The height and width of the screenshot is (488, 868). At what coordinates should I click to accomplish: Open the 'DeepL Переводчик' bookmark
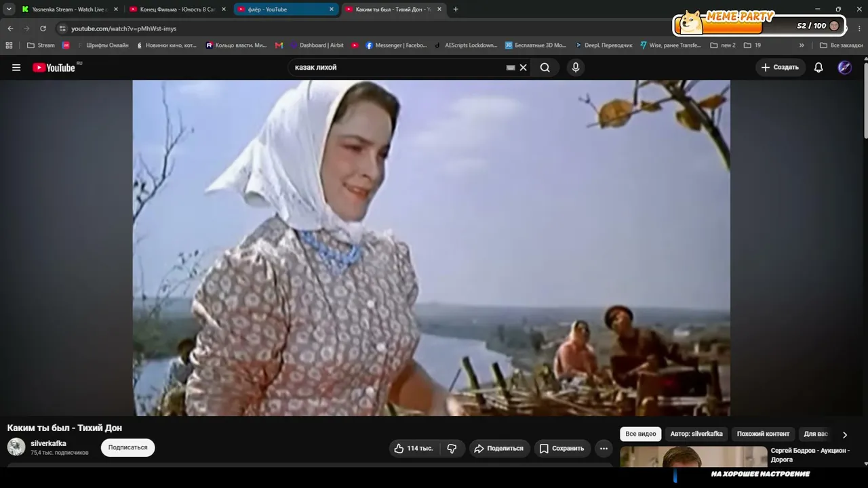(604, 45)
